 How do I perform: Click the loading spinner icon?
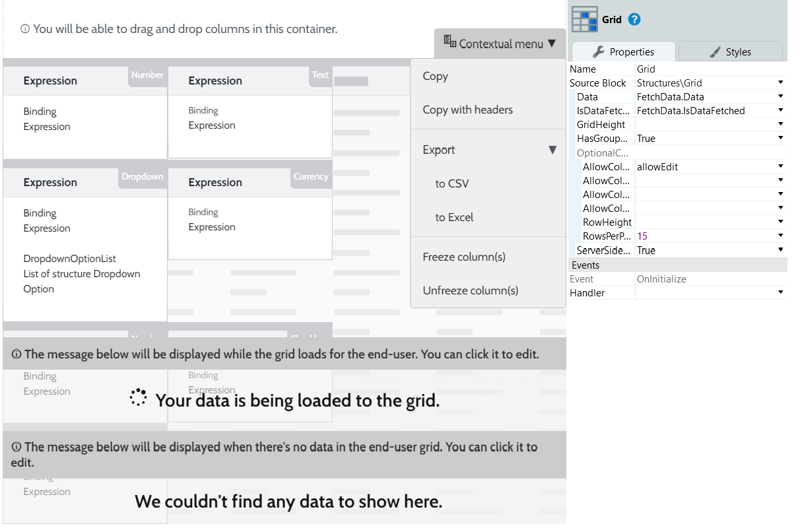click(x=138, y=397)
